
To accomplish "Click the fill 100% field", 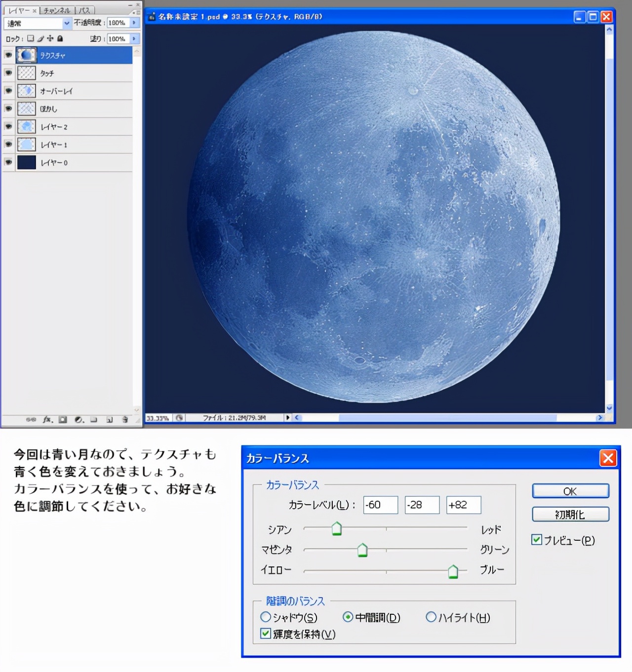I will coord(118,38).
